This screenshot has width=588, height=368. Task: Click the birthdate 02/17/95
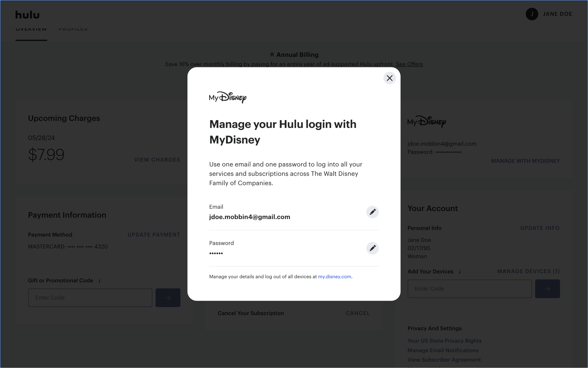[x=419, y=248]
